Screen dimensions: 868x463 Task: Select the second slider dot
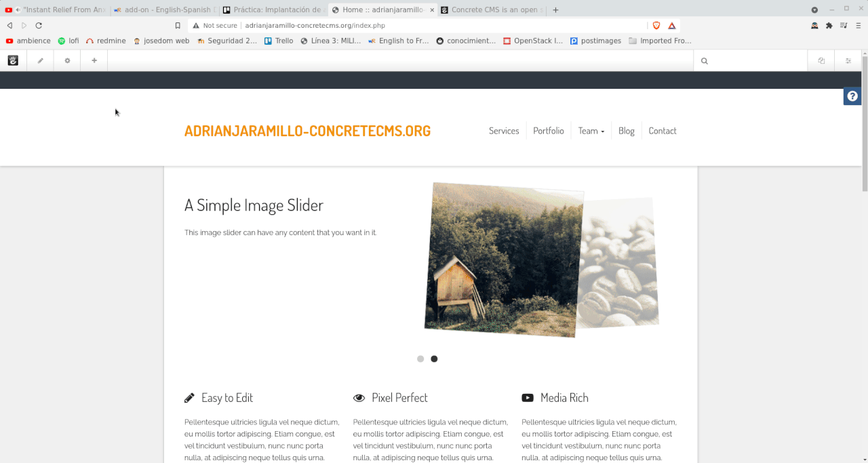click(x=434, y=359)
